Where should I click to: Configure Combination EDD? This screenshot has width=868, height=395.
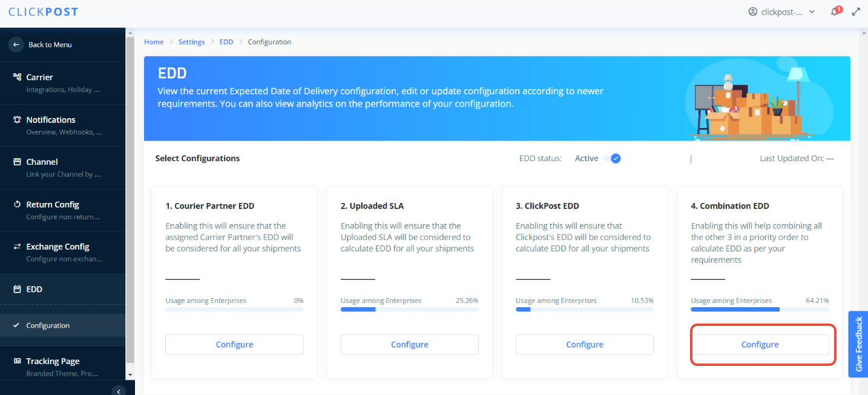(x=760, y=344)
